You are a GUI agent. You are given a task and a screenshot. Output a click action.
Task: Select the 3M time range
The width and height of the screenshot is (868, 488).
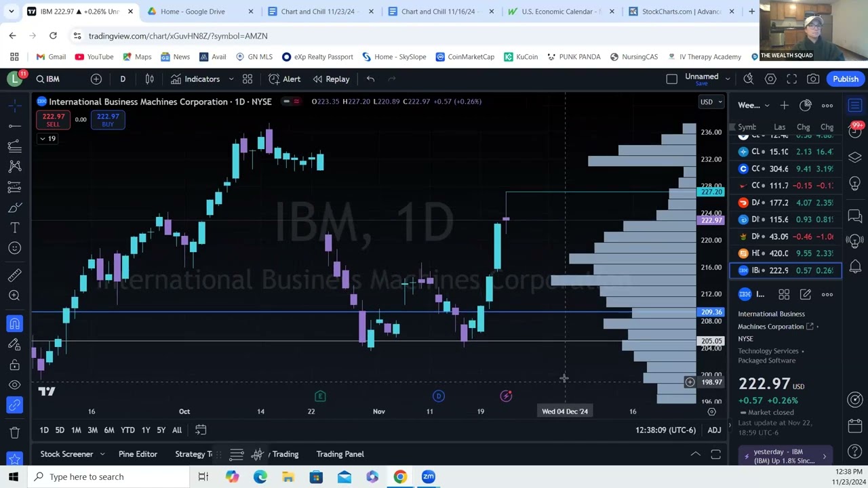pos(92,430)
